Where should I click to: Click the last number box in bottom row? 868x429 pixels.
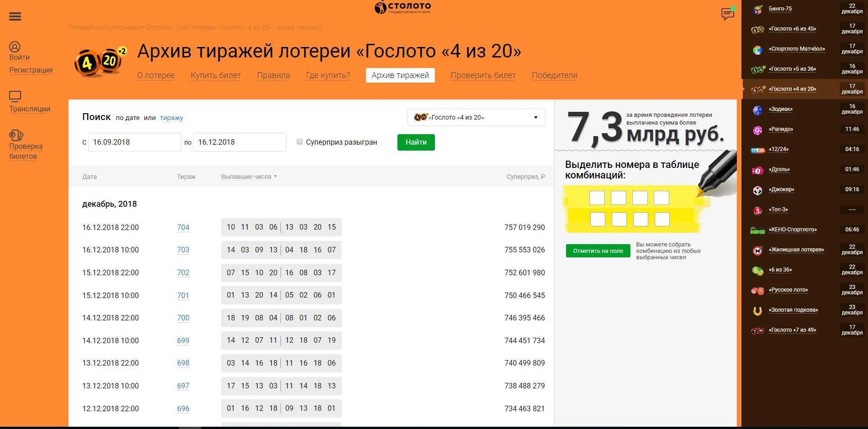662,220
